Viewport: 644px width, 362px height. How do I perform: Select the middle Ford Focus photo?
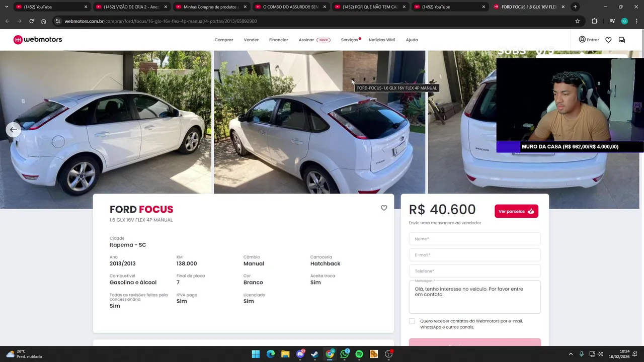click(319, 122)
